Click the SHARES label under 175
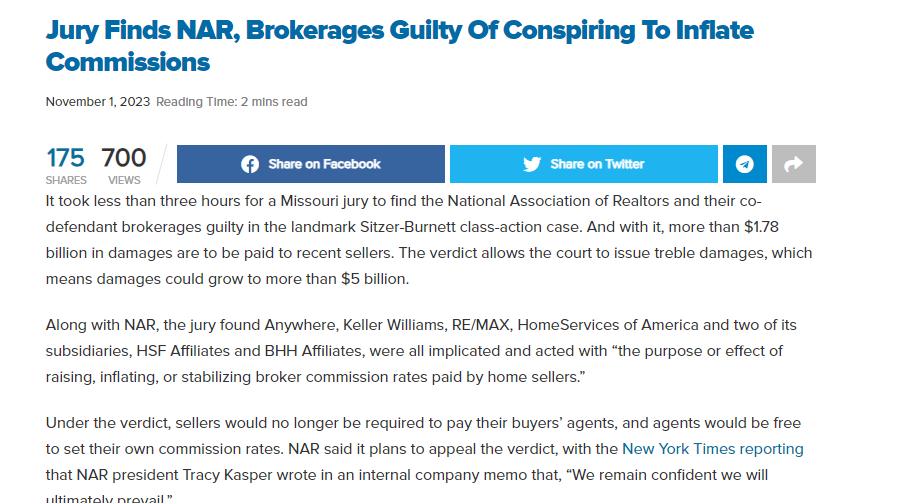 point(66,180)
